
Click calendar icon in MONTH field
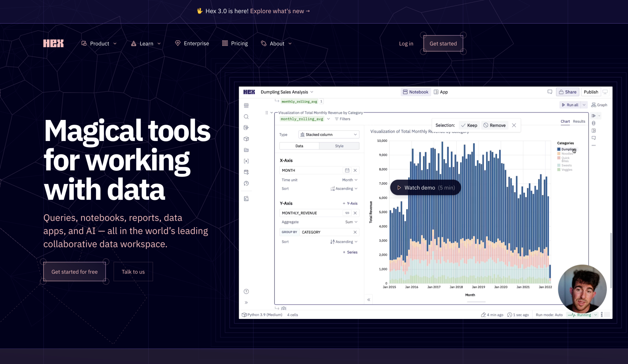click(347, 170)
